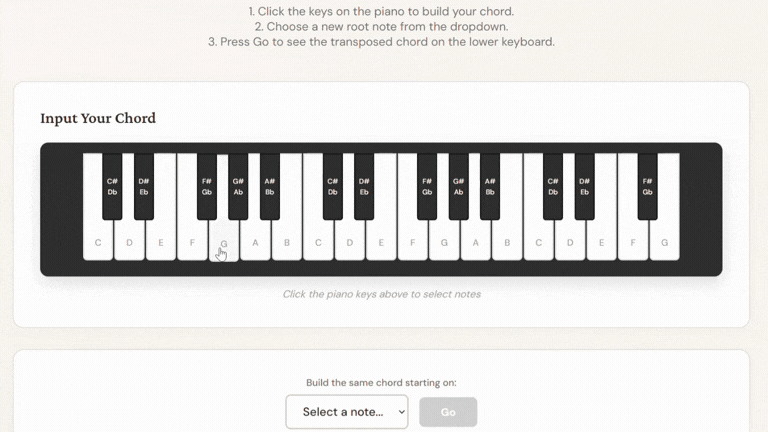Click the third white C key from left
This screenshot has width=768, height=432.
pyautogui.click(x=538, y=243)
